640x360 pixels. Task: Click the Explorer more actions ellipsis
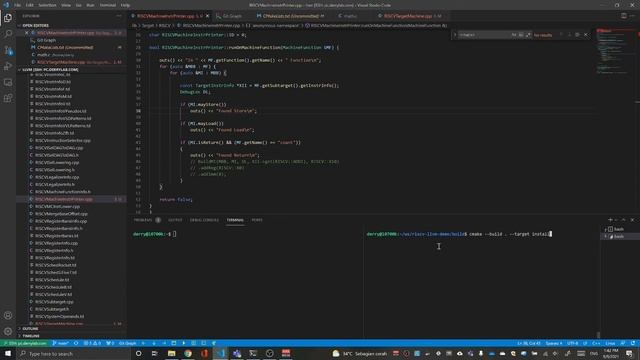[119, 16]
